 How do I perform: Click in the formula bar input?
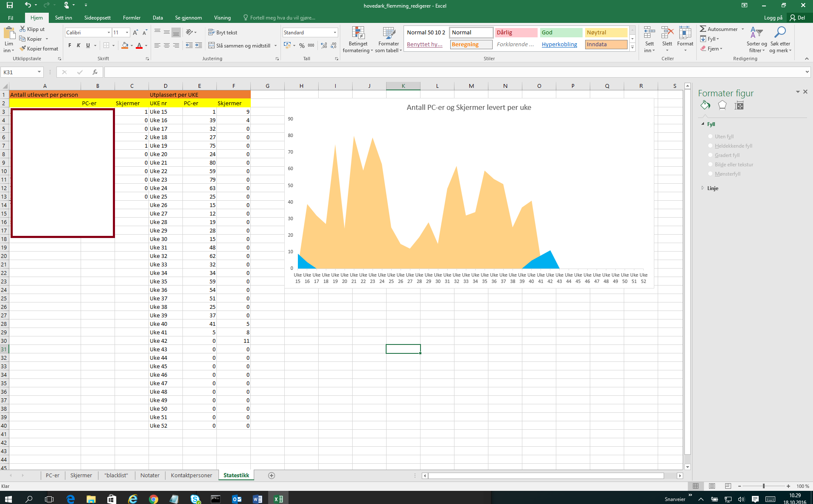(454, 72)
